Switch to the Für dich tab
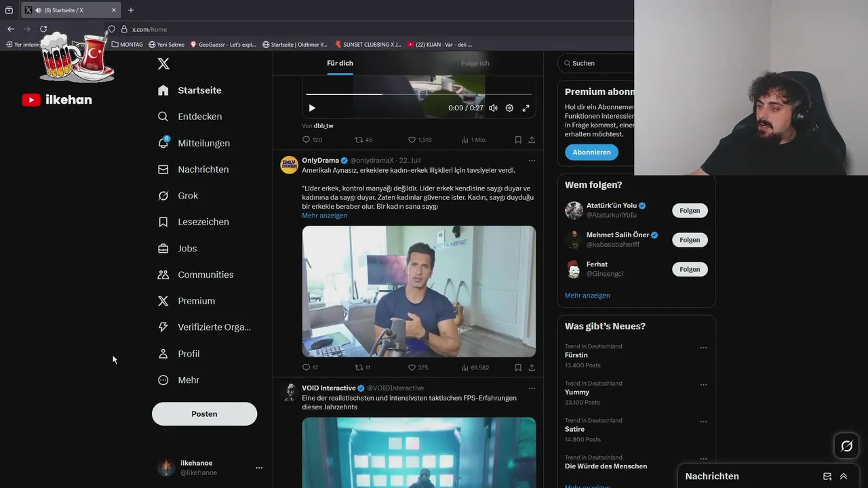This screenshot has width=868, height=488. click(340, 63)
